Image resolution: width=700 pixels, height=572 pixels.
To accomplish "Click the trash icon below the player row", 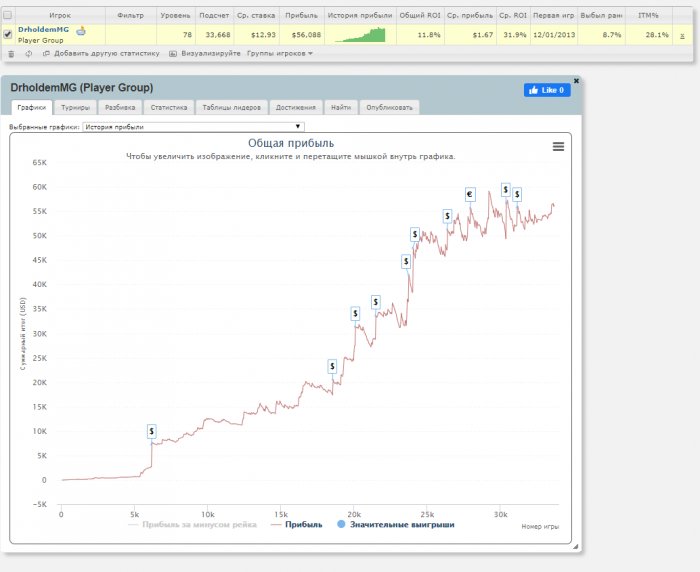I will point(11,53).
